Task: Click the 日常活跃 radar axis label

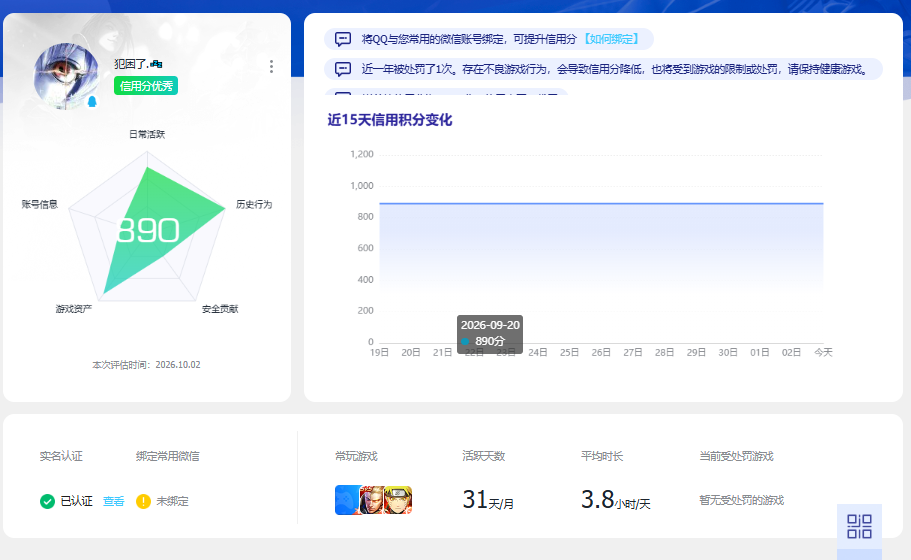Action: coord(147,134)
